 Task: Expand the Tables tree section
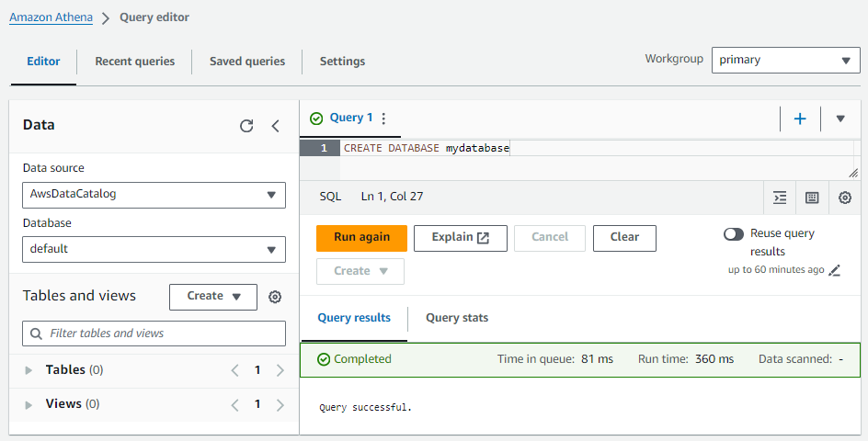29,370
